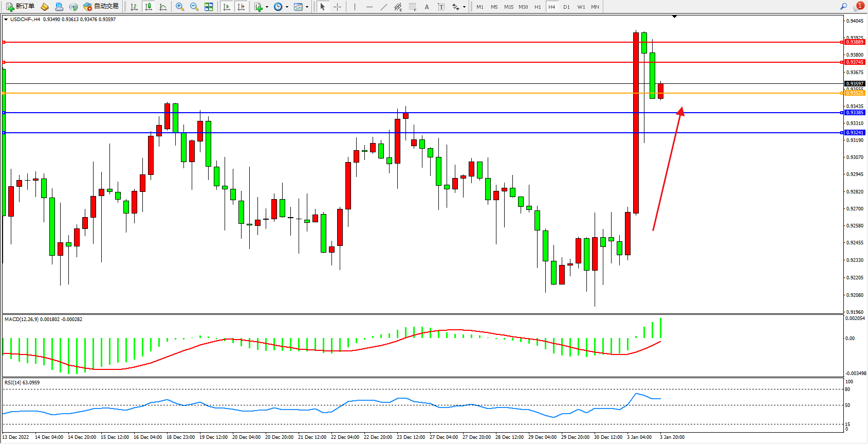
Task: Select the crosshair tool
Action: click(x=337, y=7)
